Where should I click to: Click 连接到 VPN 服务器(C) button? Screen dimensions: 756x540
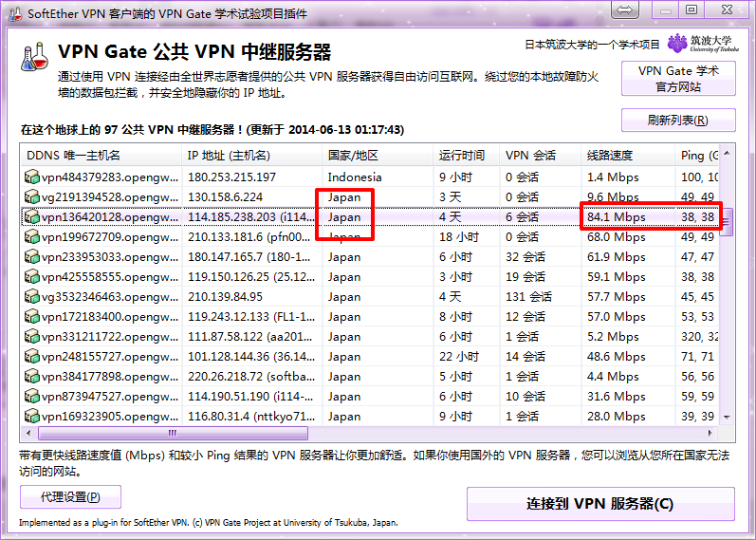click(599, 504)
